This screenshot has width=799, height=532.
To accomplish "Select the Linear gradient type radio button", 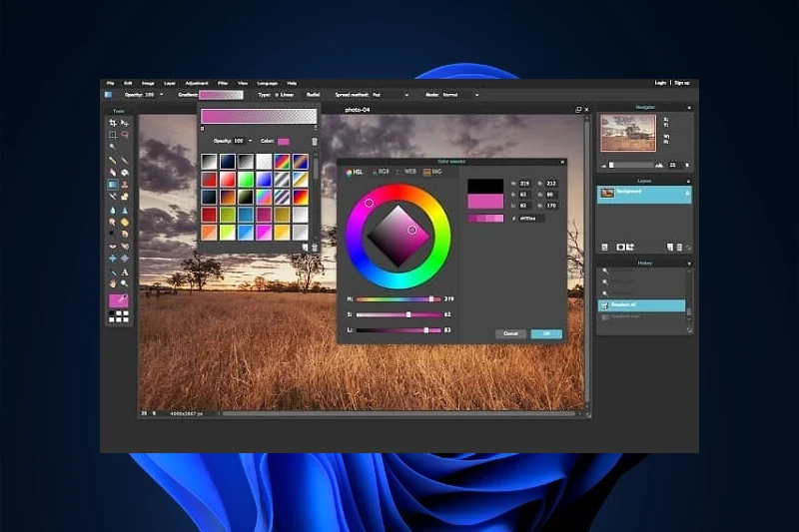I will click(x=279, y=95).
